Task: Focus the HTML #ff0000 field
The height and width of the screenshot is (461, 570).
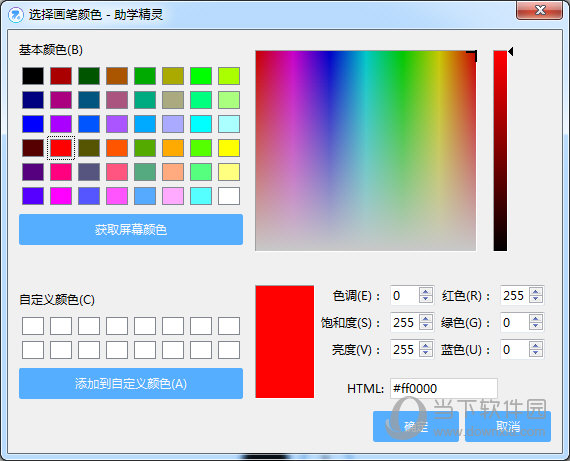Action: (x=444, y=388)
